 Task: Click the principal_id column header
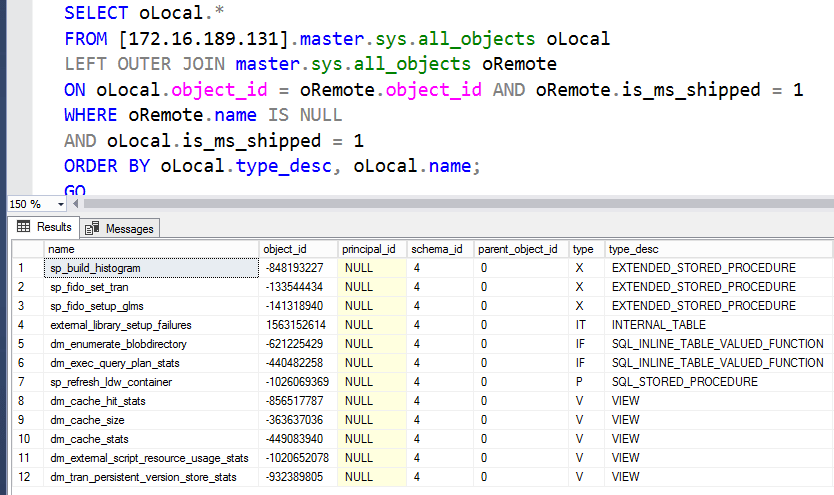[372, 249]
